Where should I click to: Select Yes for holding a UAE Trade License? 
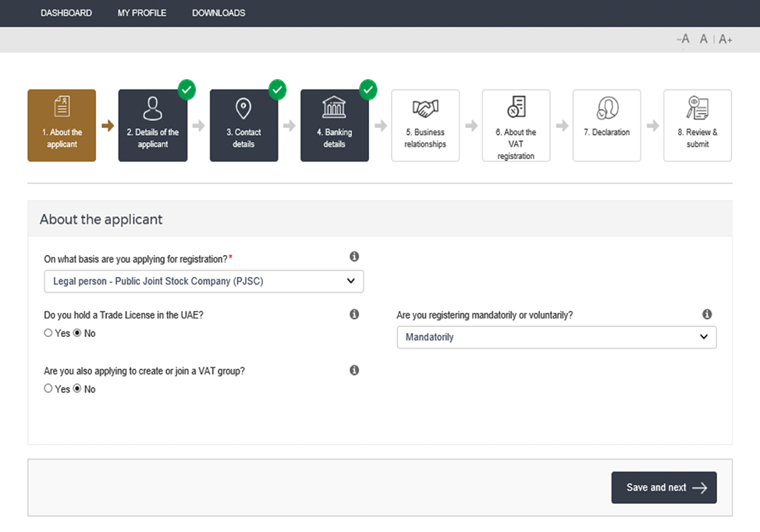[x=48, y=333]
